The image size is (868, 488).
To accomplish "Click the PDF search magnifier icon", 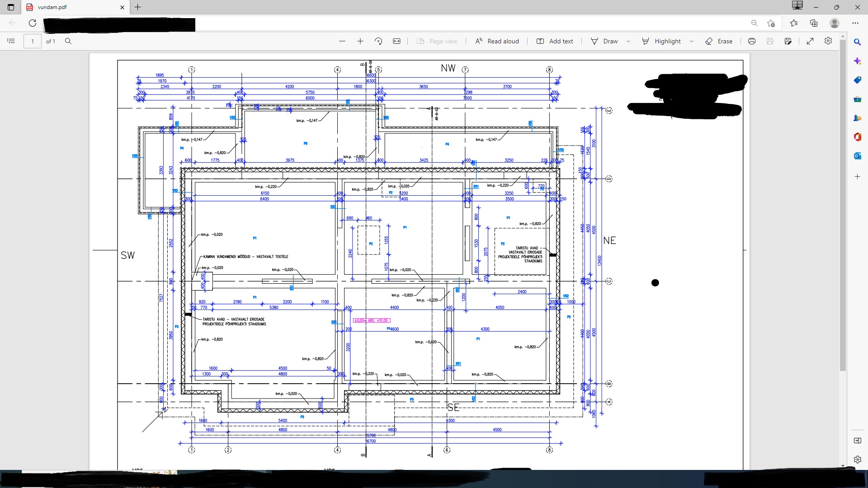I will click(68, 41).
